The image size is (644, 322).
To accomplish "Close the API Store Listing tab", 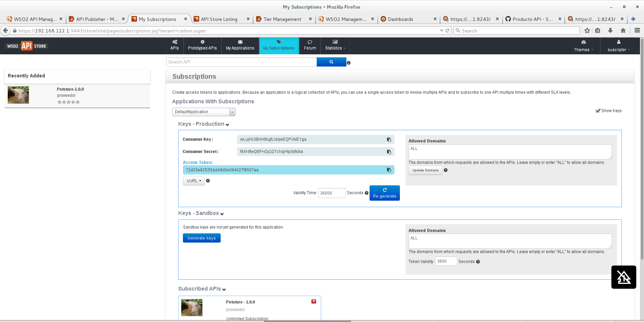I will click(x=248, y=19).
